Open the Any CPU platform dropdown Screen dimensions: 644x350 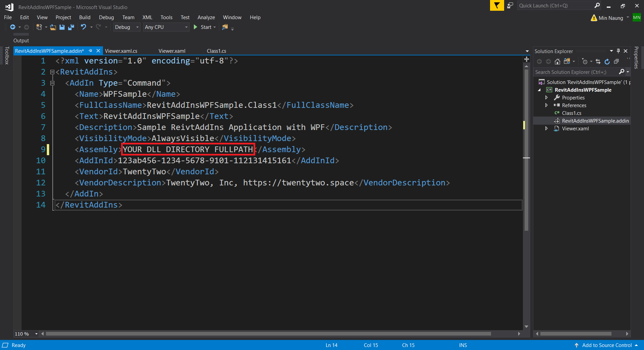166,27
